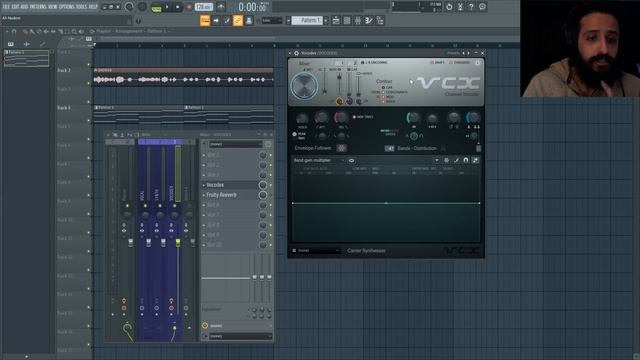Open the mixer input routing dropdown
The image size is (640, 360).
coord(236,144)
